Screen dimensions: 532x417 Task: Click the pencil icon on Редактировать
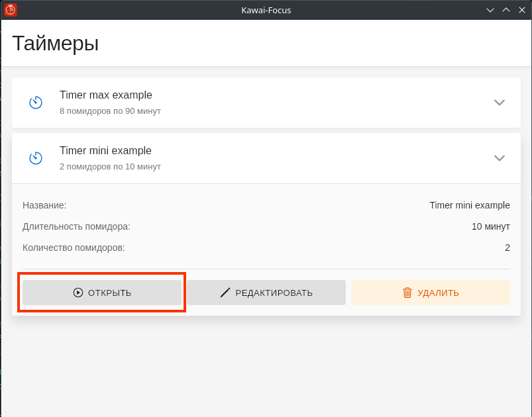click(x=225, y=293)
